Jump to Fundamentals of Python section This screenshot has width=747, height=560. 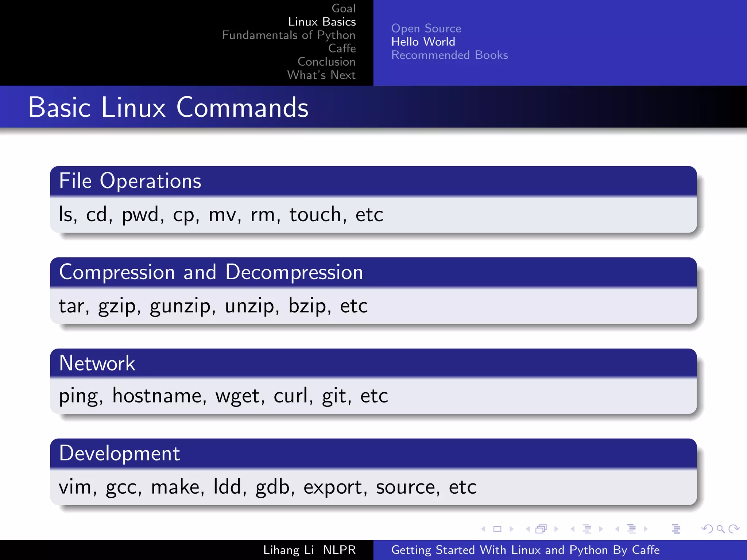(x=289, y=35)
